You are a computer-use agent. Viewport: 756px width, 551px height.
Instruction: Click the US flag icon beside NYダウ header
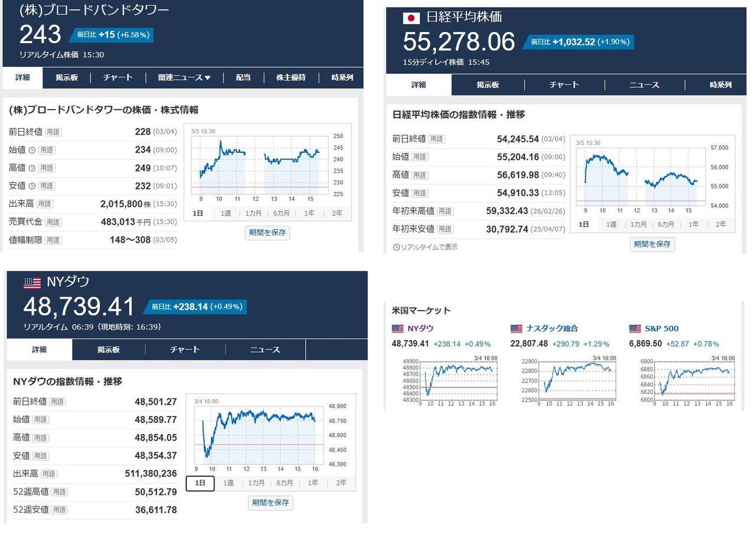coord(32,283)
